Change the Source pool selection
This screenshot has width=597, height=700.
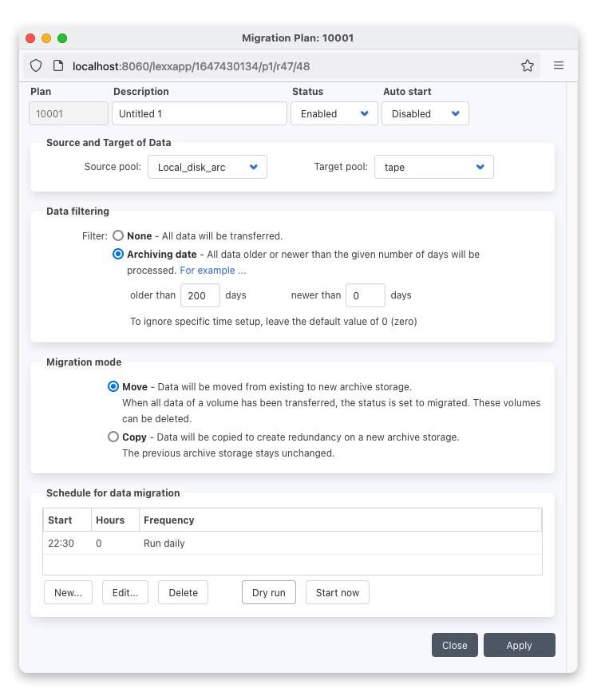click(x=207, y=167)
